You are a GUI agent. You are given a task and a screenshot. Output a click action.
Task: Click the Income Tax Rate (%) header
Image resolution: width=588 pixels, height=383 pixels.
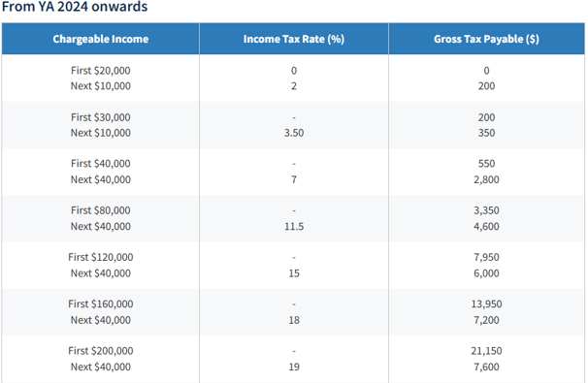(x=294, y=39)
